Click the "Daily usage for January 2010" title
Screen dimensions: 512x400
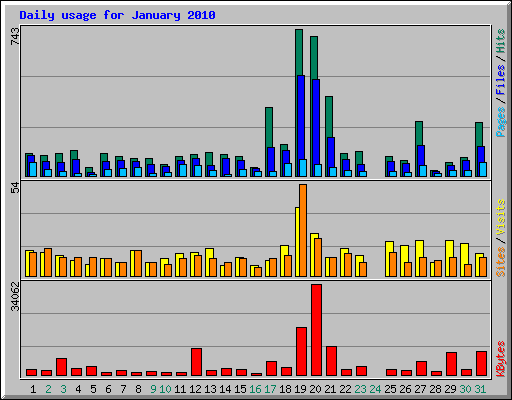pyautogui.click(x=117, y=15)
